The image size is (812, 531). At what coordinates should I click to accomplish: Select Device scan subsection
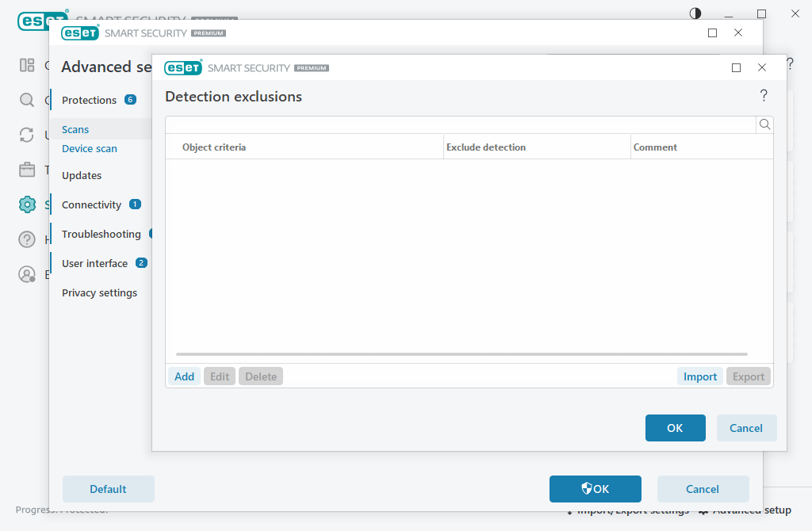pos(90,148)
